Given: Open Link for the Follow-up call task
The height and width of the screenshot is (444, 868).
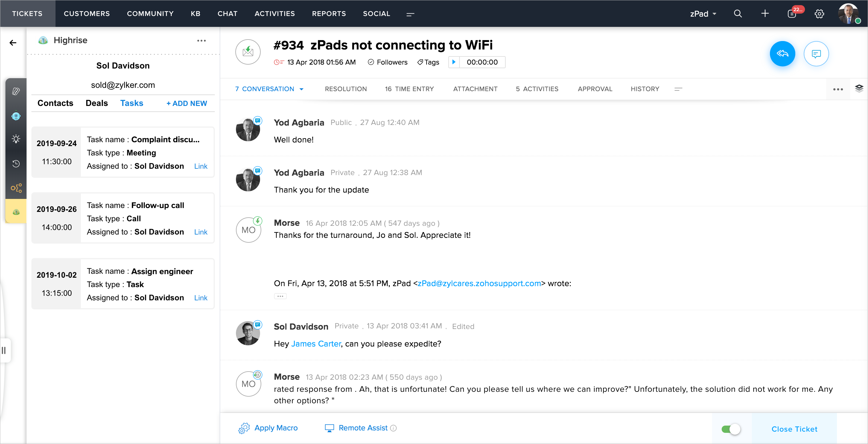Looking at the screenshot, I should [201, 232].
